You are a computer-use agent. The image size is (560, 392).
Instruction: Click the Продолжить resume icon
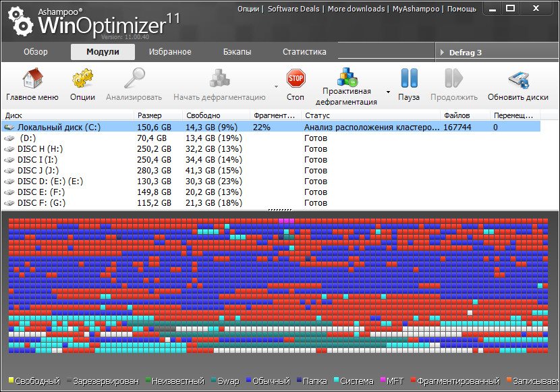coord(454,78)
